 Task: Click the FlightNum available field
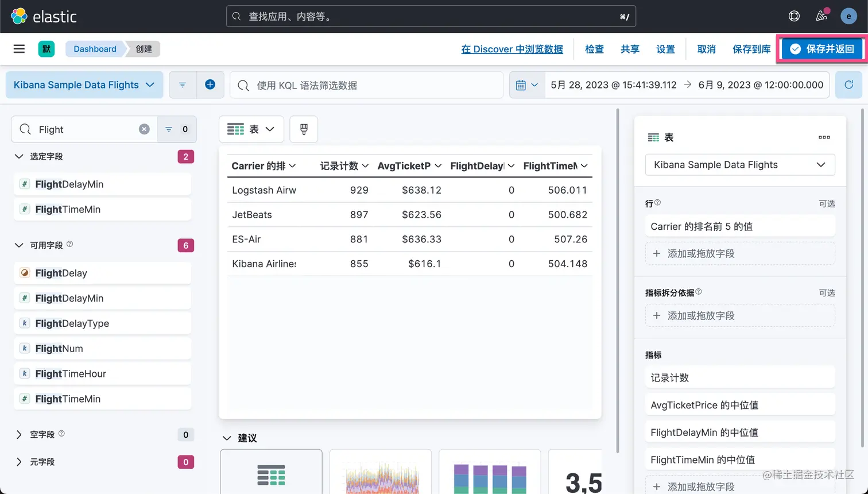click(x=102, y=349)
